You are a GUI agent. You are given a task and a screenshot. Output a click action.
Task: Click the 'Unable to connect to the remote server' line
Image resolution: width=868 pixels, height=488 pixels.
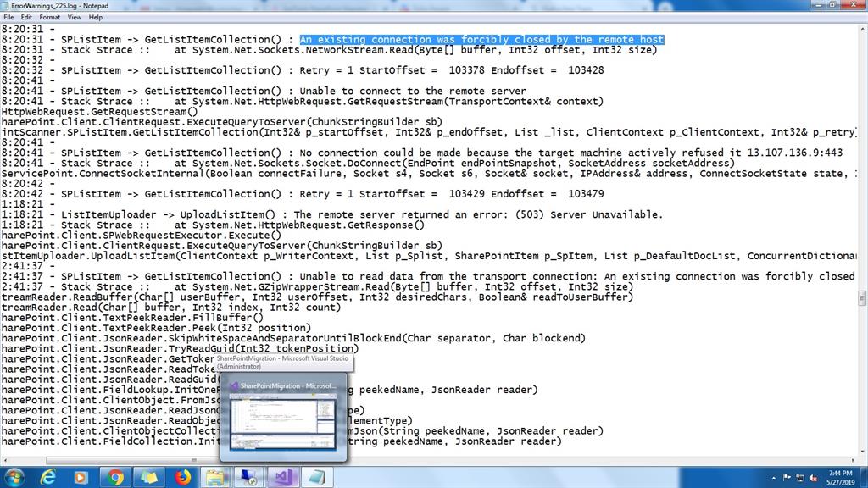[264, 91]
